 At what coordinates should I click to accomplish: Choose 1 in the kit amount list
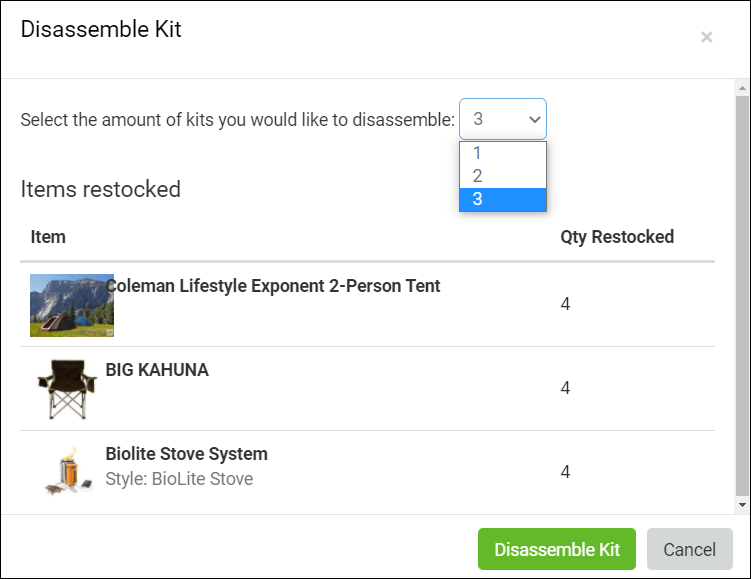tap(503, 153)
